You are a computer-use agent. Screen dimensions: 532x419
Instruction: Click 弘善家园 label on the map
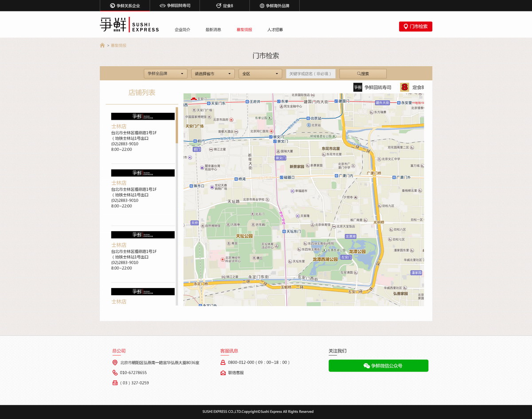(x=400, y=293)
